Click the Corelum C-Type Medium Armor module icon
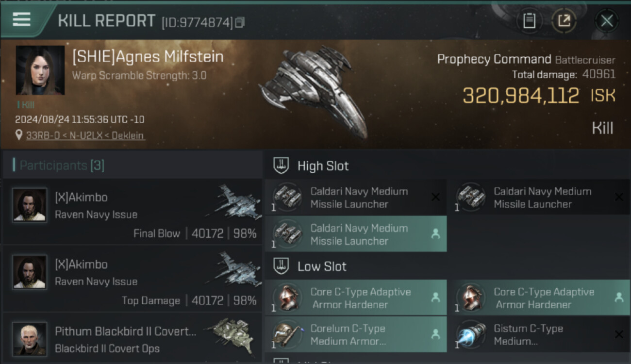The width and height of the screenshot is (631, 364). coord(287,334)
